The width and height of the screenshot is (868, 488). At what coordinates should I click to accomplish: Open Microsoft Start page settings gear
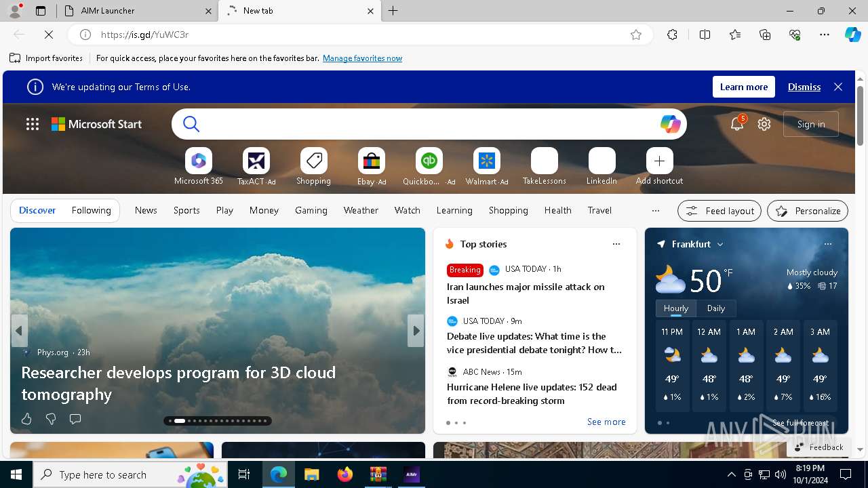(764, 124)
